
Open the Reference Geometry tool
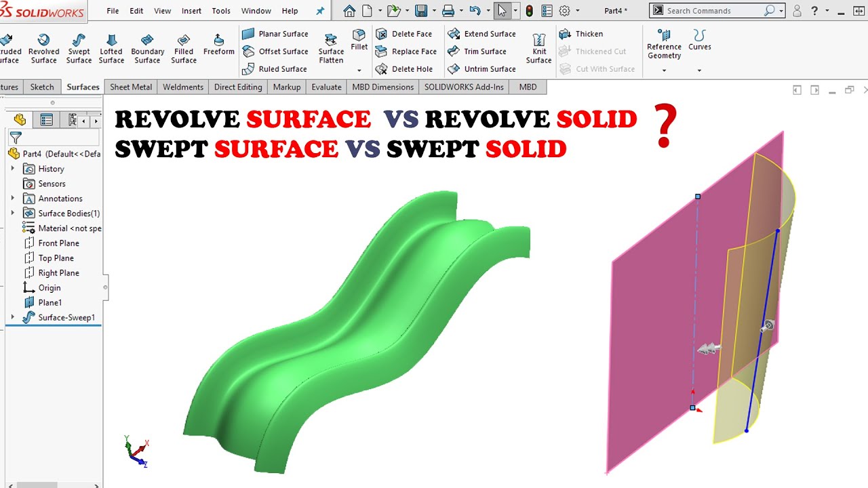[664, 45]
